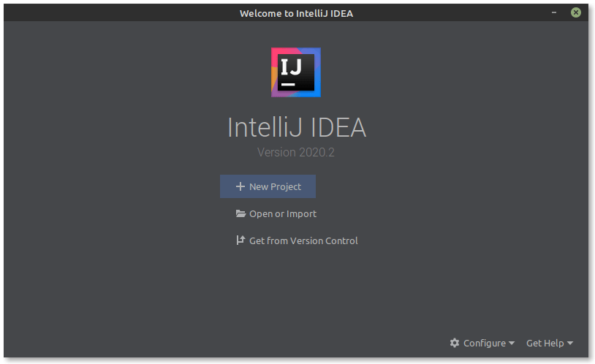This screenshot has height=364, width=595.
Task: Click the IntelliJ IDEA logo
Action: [x=296, y=72]
